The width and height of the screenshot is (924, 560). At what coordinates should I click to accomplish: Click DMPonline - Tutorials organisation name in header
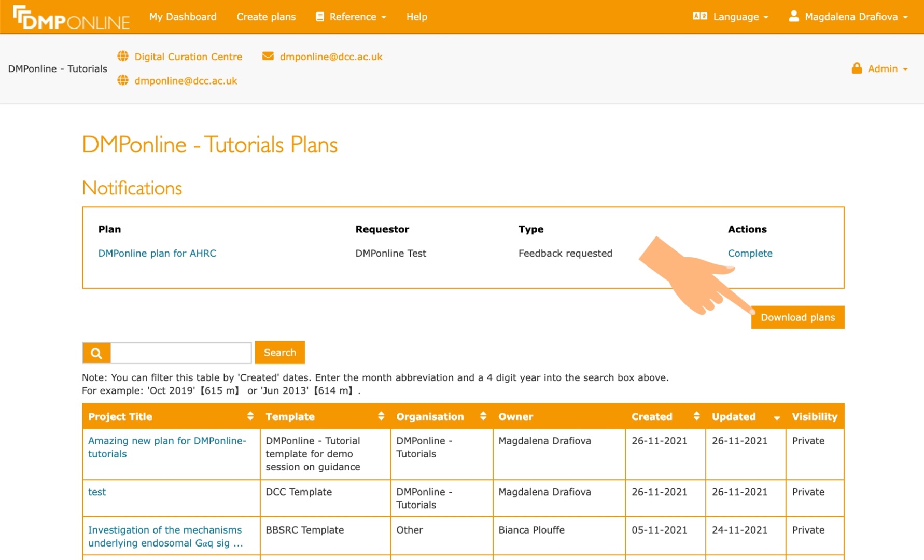pyautogui.click(x=58, y=68)
